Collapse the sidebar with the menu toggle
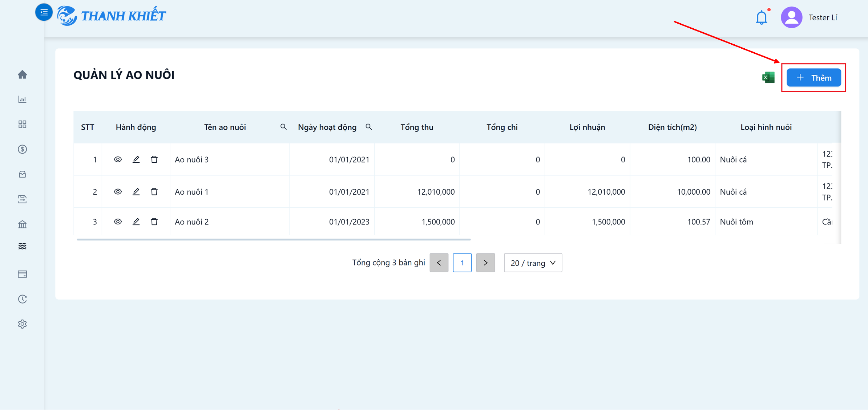 (44, 12)
